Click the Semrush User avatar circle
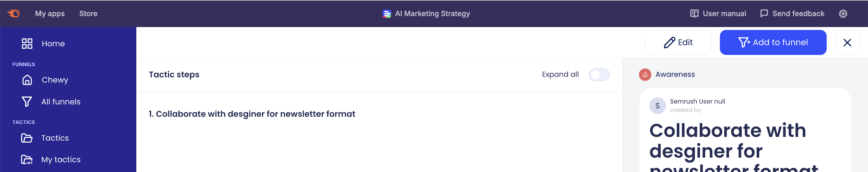The height and width of the screenshot is (172, 868). 657,106
